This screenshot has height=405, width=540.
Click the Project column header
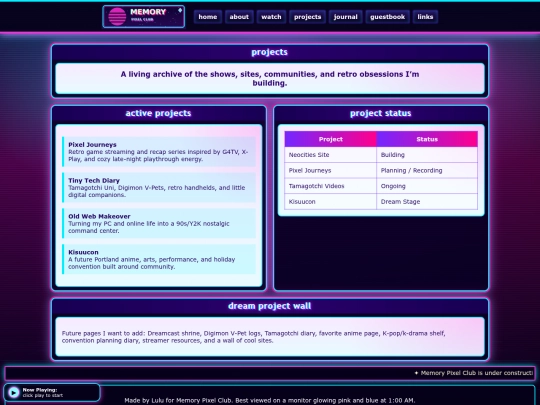click(331, 139)
